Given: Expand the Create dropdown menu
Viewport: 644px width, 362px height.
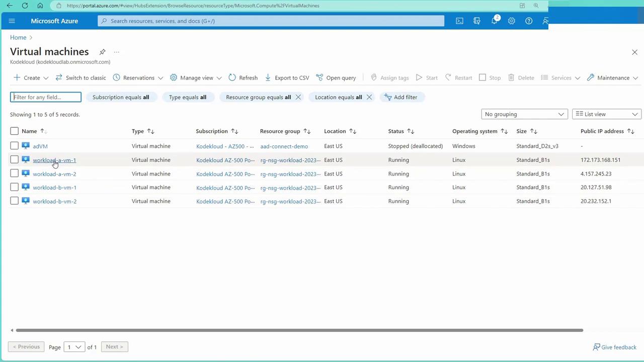Looking at the screenshot, I should pyautogui.click(x=31, y=78).
